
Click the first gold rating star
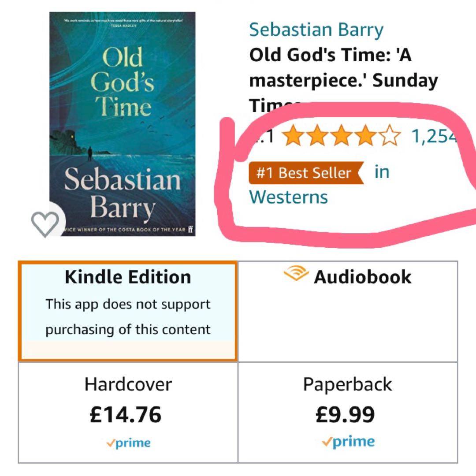coord(292,137)
